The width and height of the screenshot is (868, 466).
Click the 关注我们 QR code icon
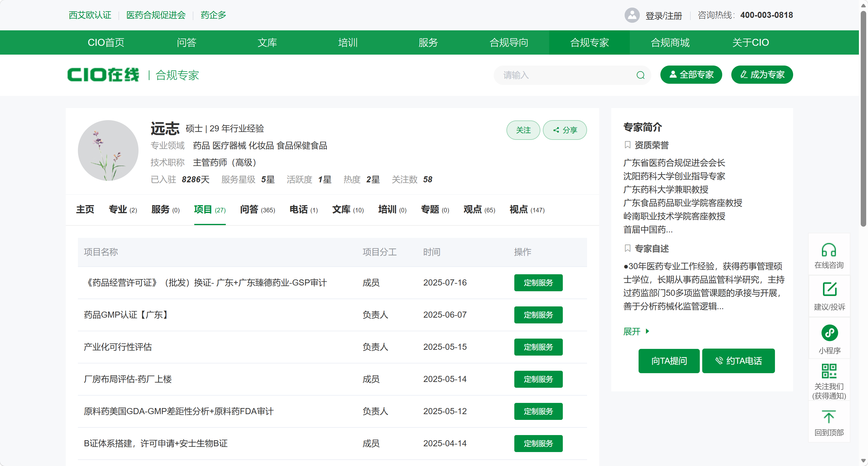click(x=829, y=370)
